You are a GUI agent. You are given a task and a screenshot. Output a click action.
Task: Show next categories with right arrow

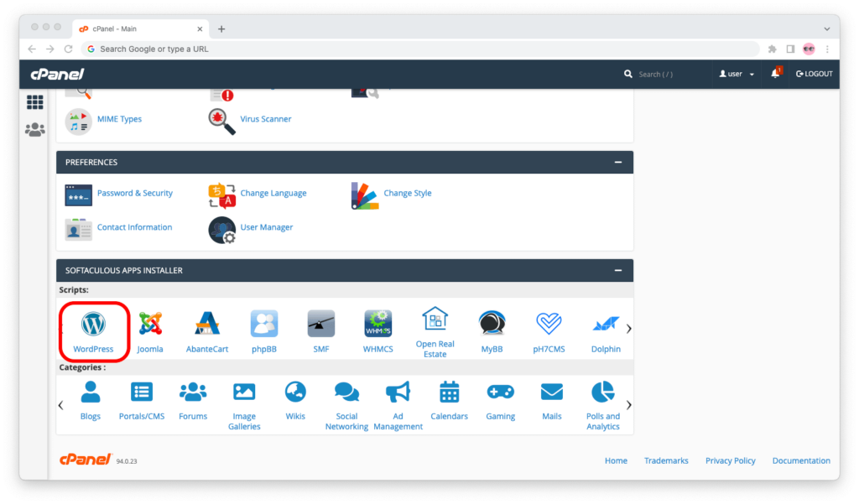click(x=628, y=405)
